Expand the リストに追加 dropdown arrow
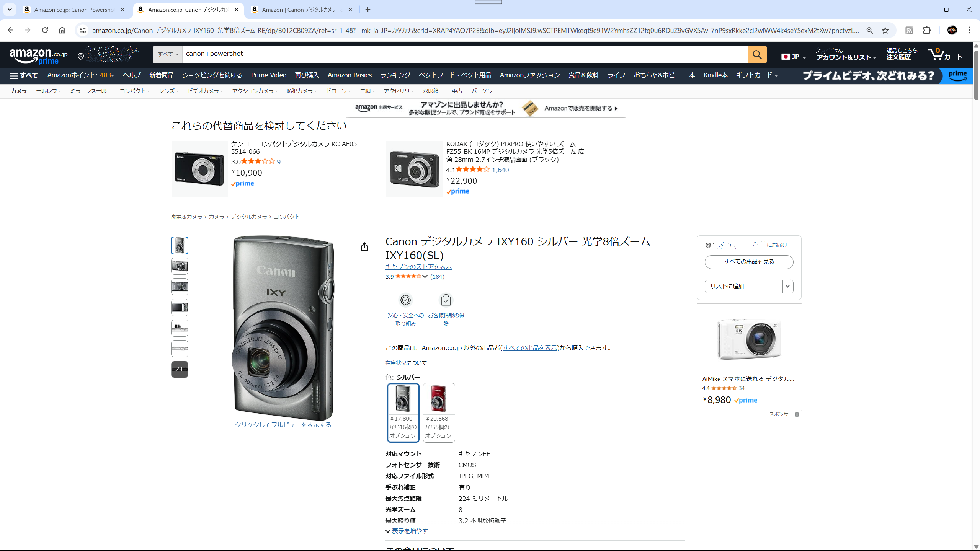 click(x=787, y=286)
